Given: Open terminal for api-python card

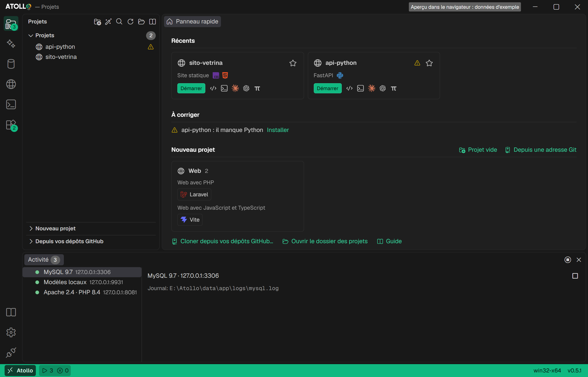Looking at the screenshot, I should tap(361, 88).
